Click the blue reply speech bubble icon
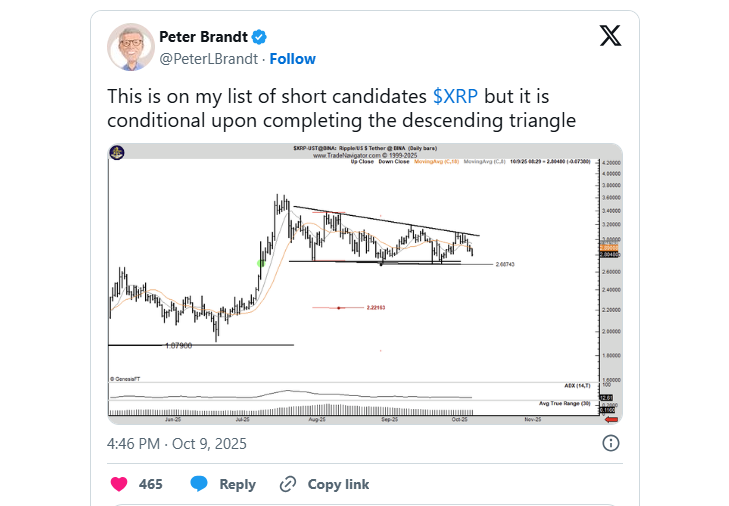Image resolution: width=729 pixels, height=506 pixels. coord(199,484)
